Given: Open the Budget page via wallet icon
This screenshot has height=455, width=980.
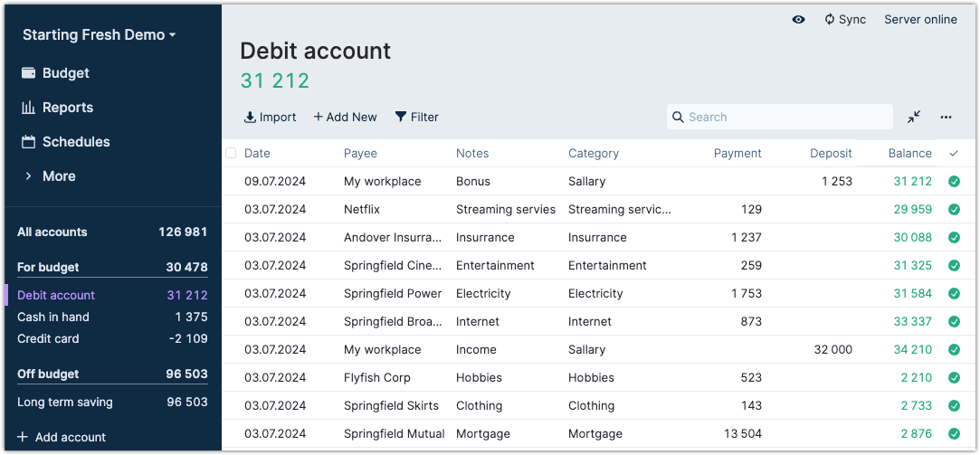Looking at the screenshot, I should (28, 73).
